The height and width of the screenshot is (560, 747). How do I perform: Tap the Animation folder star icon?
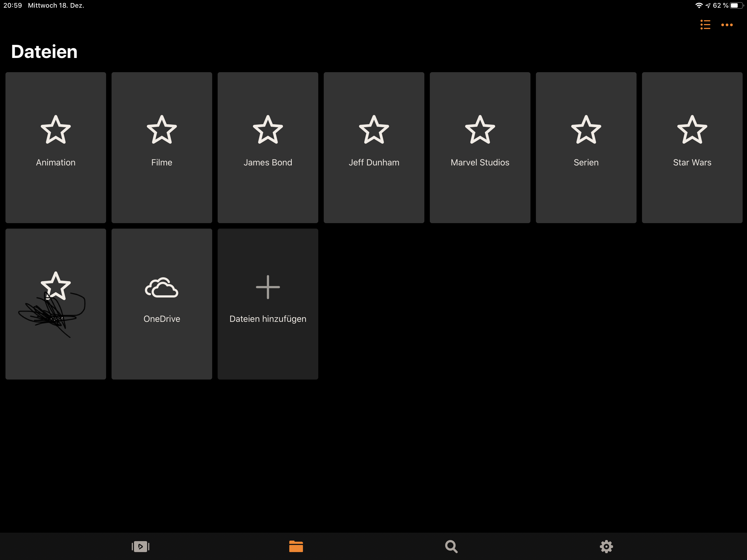(56, 130)
